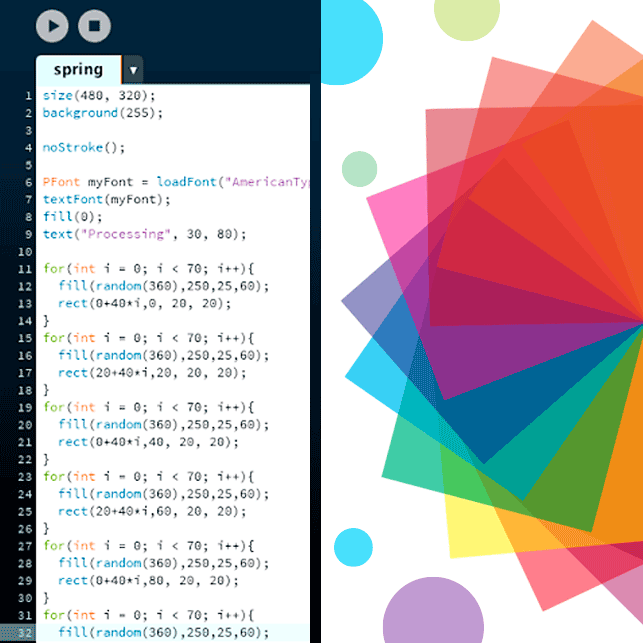Image resolution: width=643 pixels, height=643 pixels.
Task: Click the for loop on line 11
Action: tap(148, 269)
